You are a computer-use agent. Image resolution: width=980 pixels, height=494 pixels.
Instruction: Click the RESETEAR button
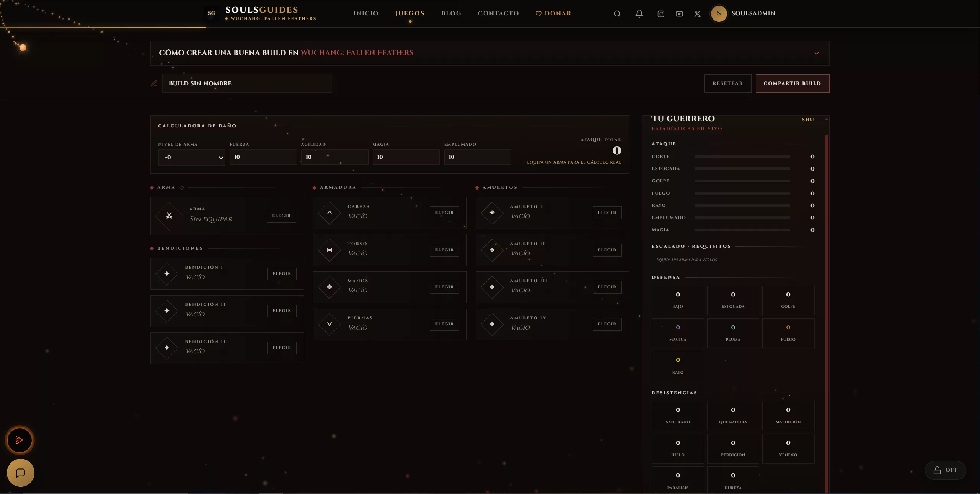[x=728, y=83]
